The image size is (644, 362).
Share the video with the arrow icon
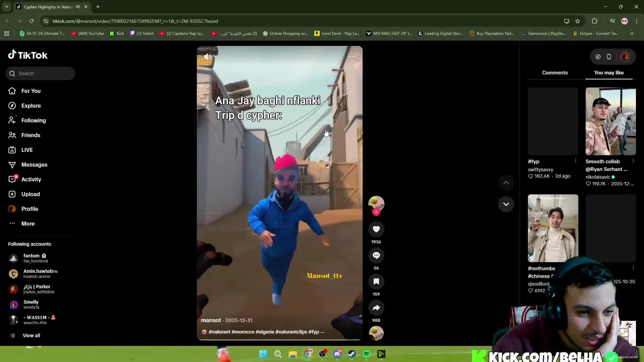pyautogui.click(x=376, y=308)
